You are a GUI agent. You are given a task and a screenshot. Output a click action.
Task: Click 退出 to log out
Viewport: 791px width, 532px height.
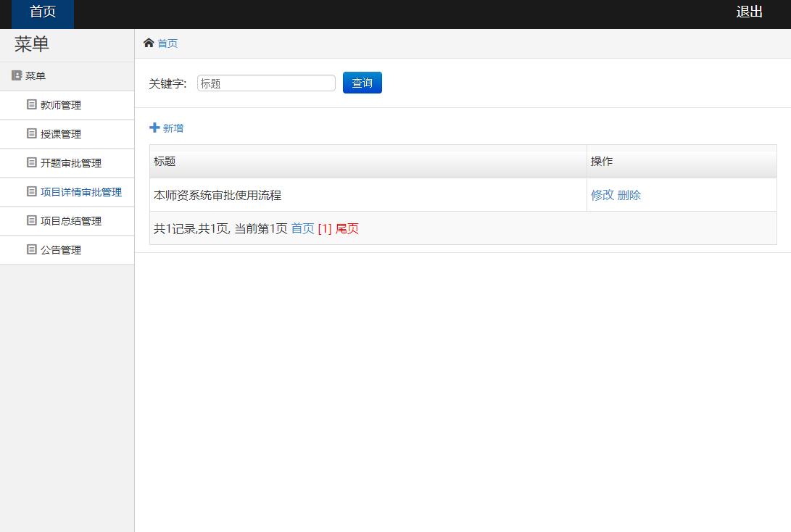tap(750, 12)
